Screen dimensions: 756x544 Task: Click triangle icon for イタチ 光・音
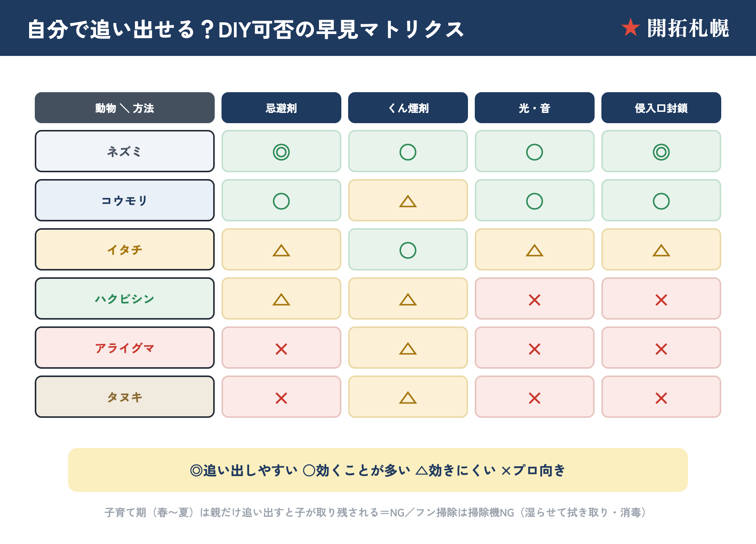tap(534, 250)
